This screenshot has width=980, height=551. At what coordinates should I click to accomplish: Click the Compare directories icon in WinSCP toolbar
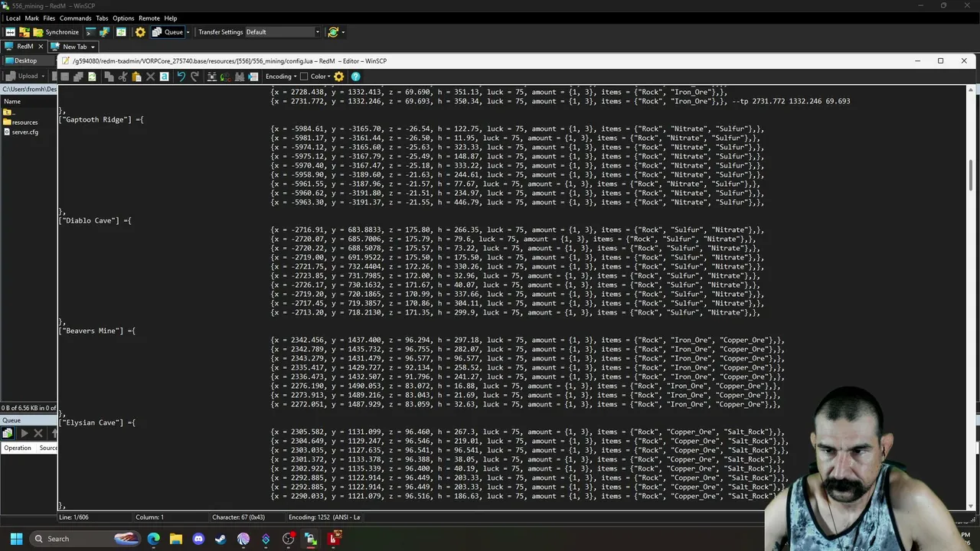[11, 32]
